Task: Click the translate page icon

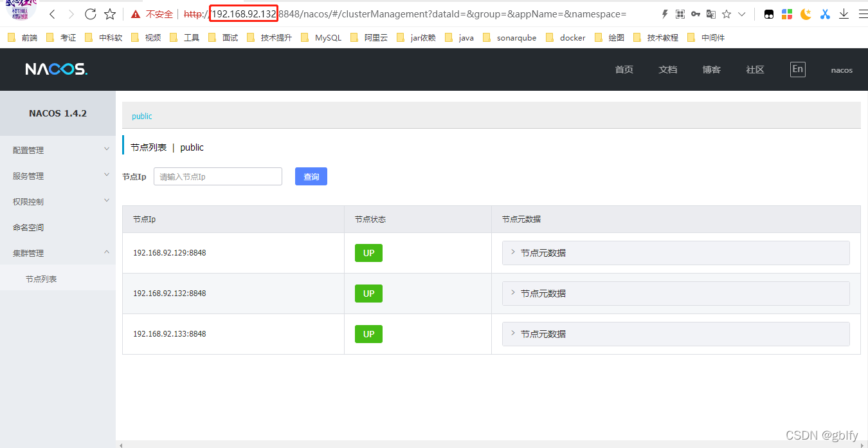Action: (x=710, y=14)
